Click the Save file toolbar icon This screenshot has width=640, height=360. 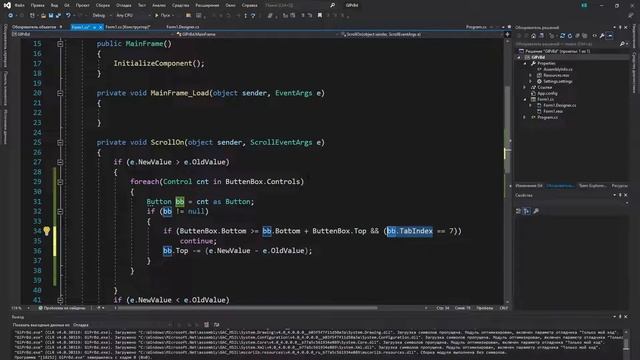pyautogui.click(x=51, y=16)
